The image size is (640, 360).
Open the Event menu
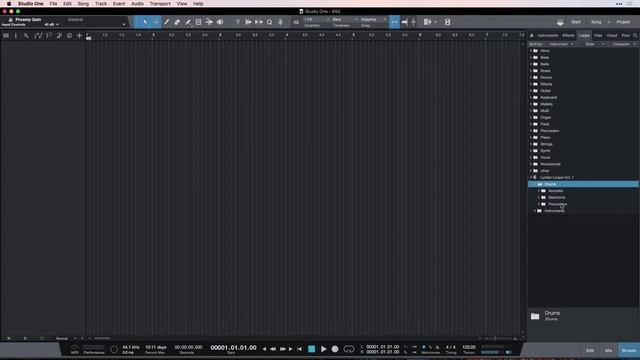[119, 4]
